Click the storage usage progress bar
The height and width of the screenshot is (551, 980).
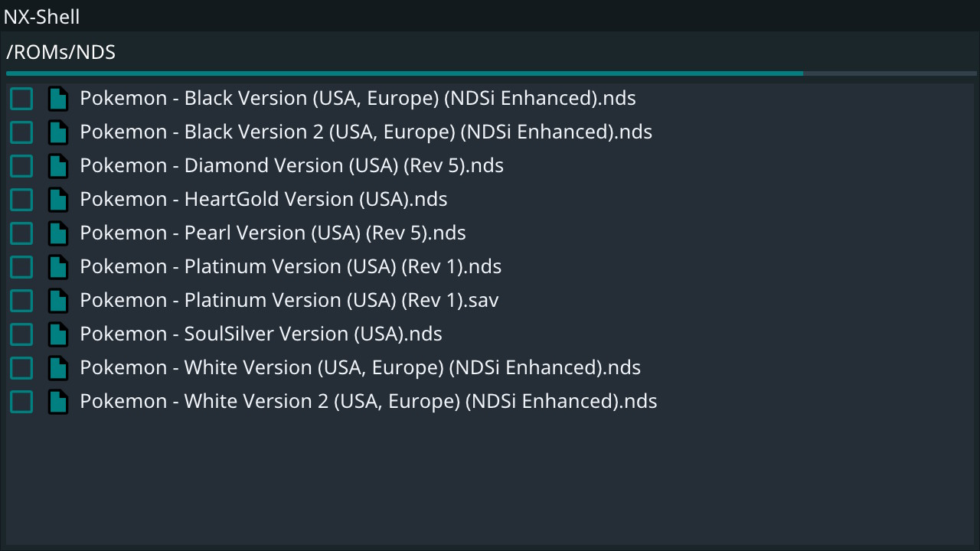(492, 73)
